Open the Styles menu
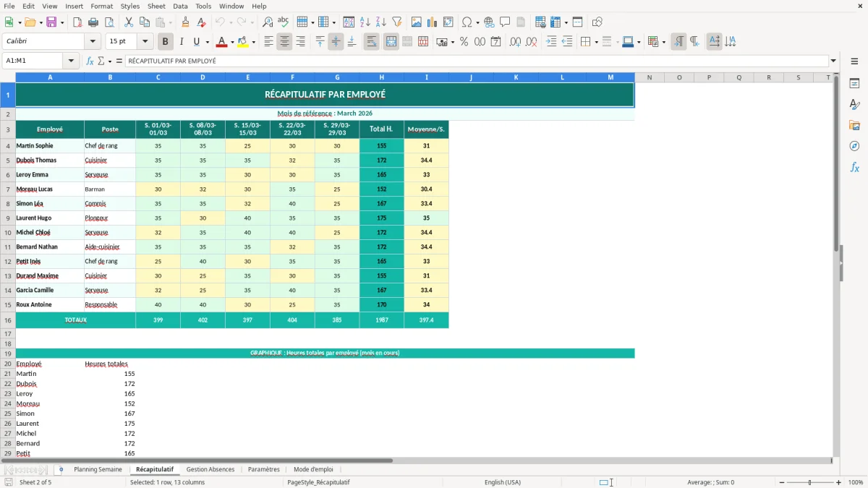Viewport: 868px width, 488px height. [x=130, y=6]
